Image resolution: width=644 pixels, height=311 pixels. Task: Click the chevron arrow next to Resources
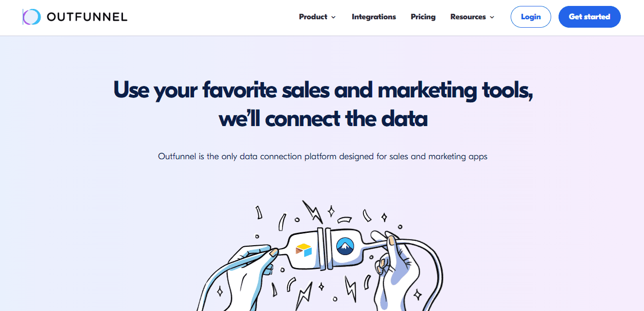(492, 17)
